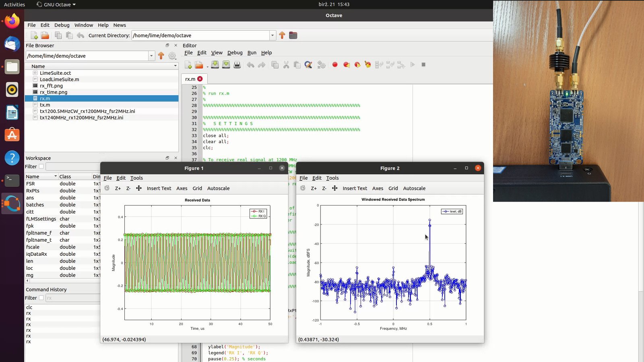Open recent files arrow beside Editor open icon

[208, 66]
